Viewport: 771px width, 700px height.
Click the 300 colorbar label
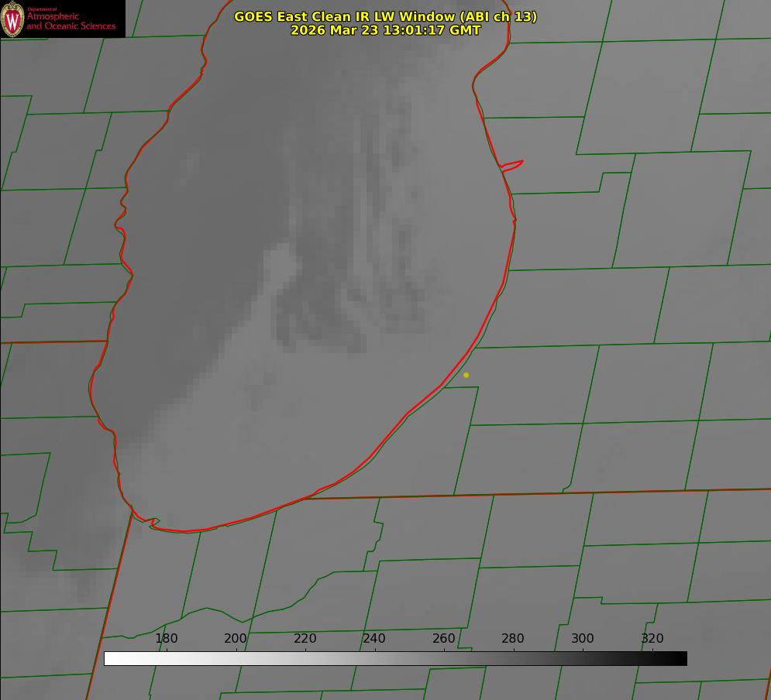pyautogui.click(x=583, y=639)
